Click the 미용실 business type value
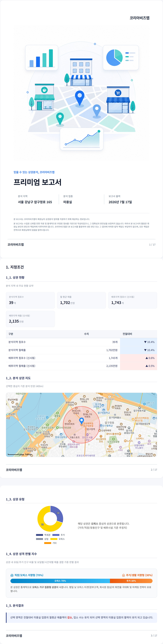 click(68, 202)
